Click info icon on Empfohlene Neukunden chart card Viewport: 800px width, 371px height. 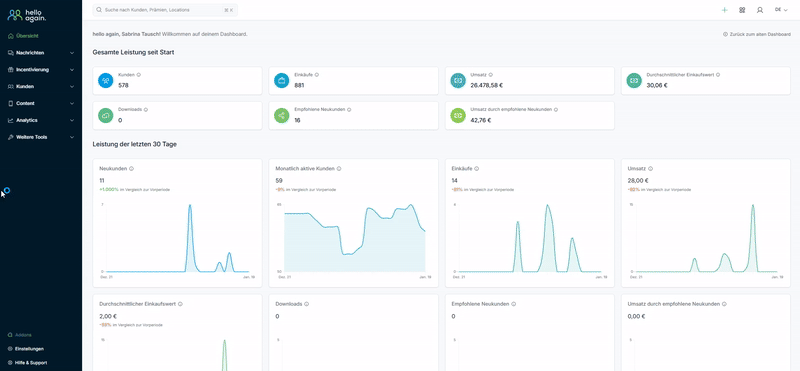(513, 304)
